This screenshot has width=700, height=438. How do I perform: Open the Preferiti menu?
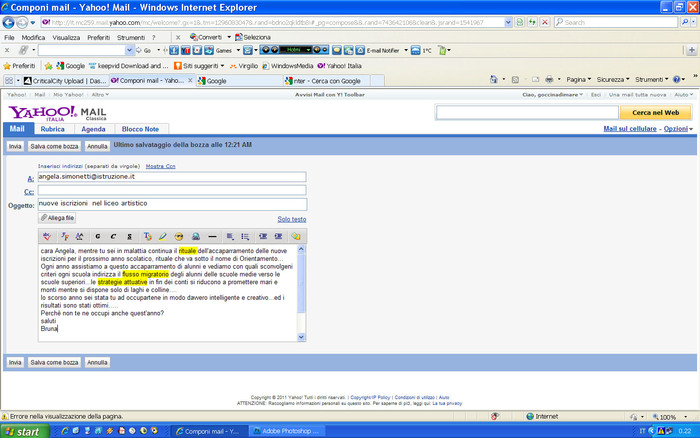(98, 38)
